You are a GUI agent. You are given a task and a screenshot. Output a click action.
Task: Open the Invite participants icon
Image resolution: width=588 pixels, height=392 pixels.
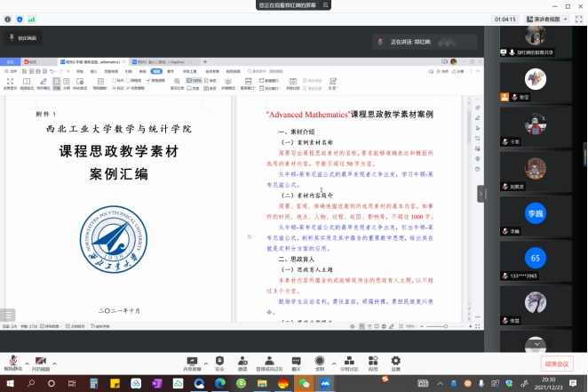click(242, 360)
